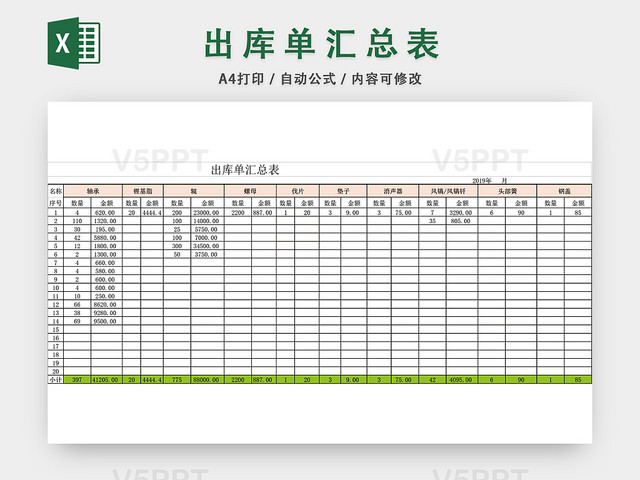Click the 小计 subtotal row label
Screen dimensions: 640x480
pos(56,380)
